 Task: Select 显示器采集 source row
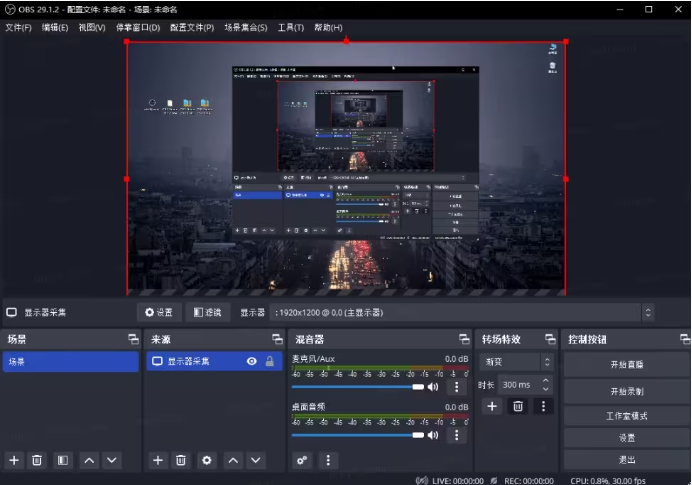[214, 361]
